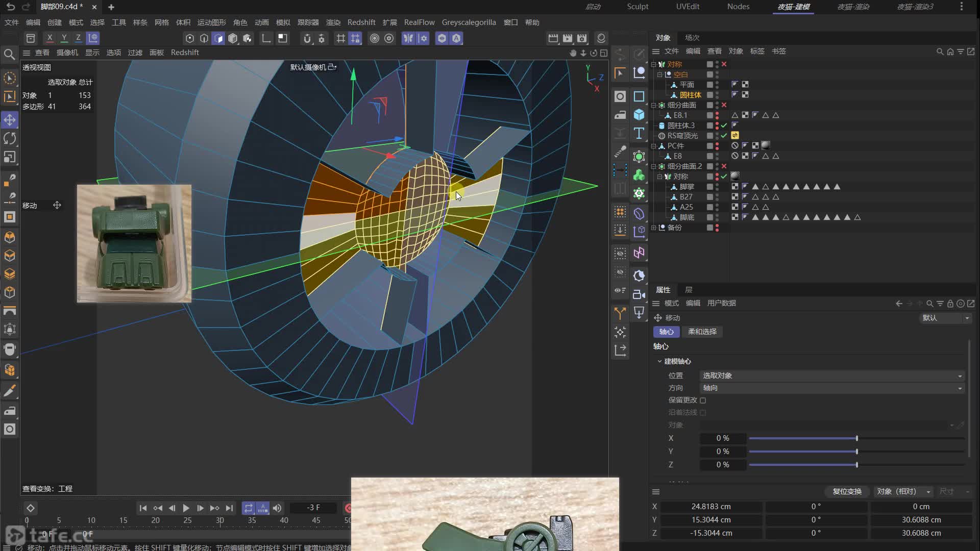The width and height of the screenshot is (980, 551).
Task: Click the 复位变换 button
Action: pyautogui.click(x=847, y=491)
